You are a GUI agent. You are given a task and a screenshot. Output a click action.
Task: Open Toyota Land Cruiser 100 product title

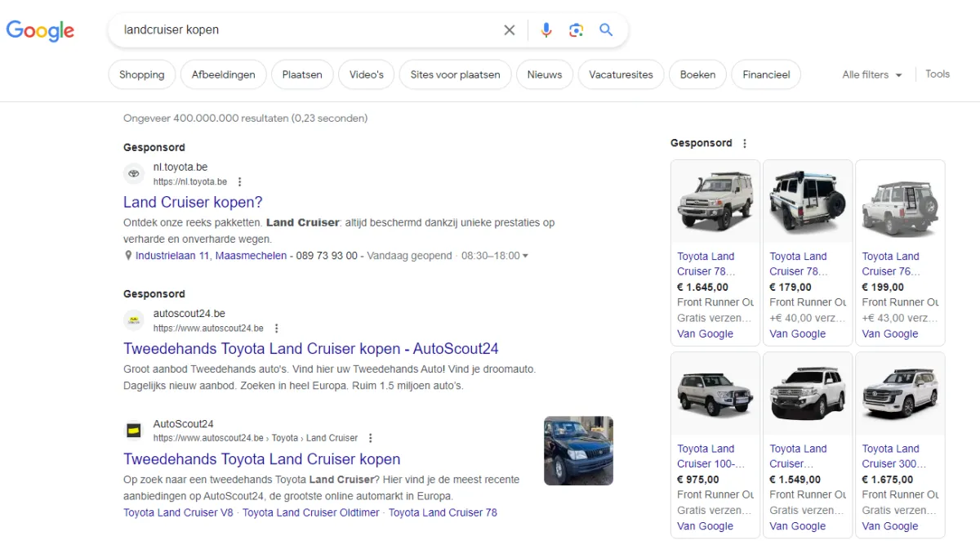click(x=711, y=456)
